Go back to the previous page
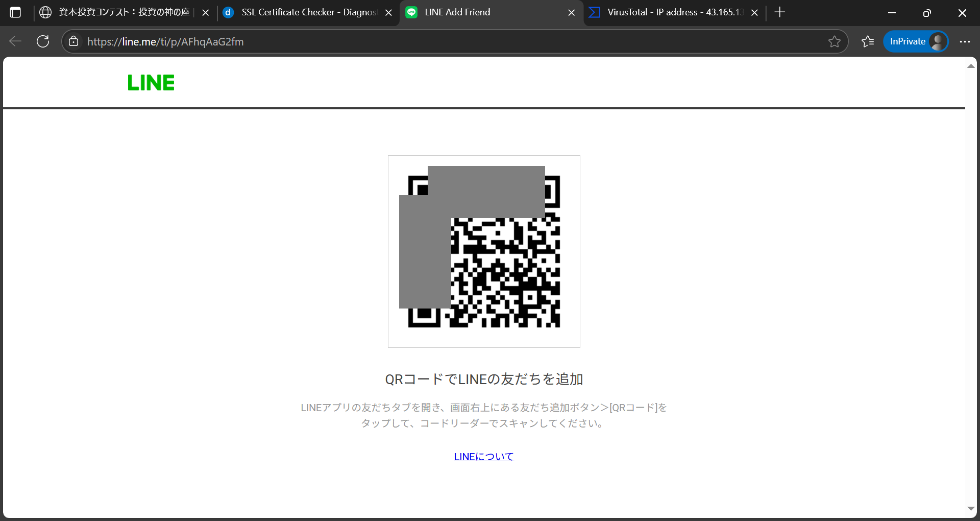The height and width of the screenshot is (521, 980). coord(16,41)
